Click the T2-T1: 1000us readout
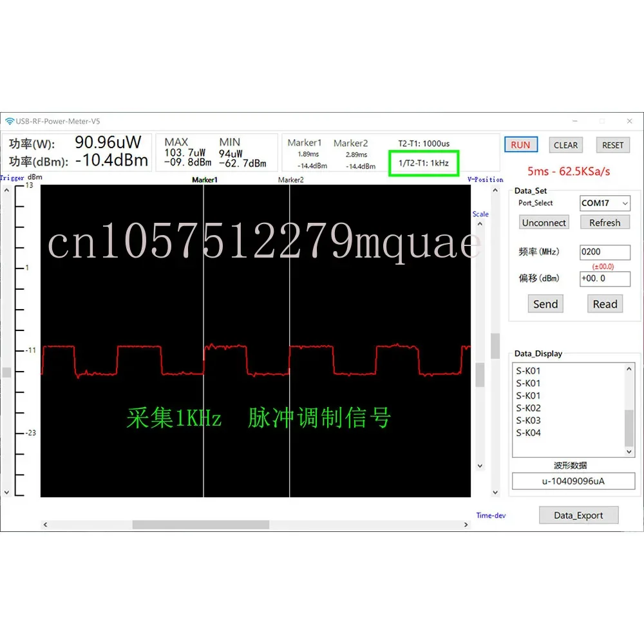This screenshot has width=644, height=644. point(424,144)
